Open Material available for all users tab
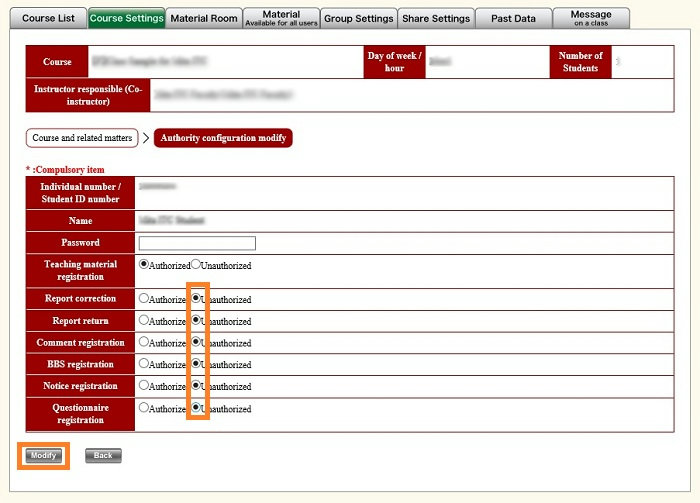 [x=281, y=18]
